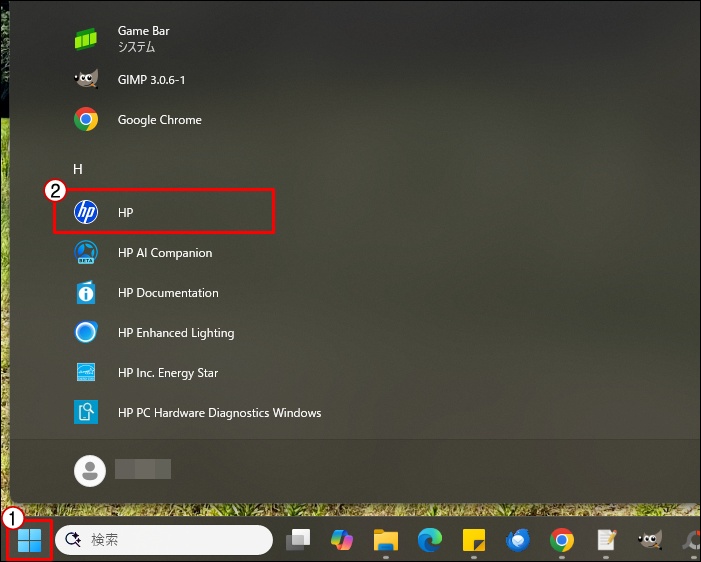Open Microsoft Edge on the taskbar

pos(430,541)
